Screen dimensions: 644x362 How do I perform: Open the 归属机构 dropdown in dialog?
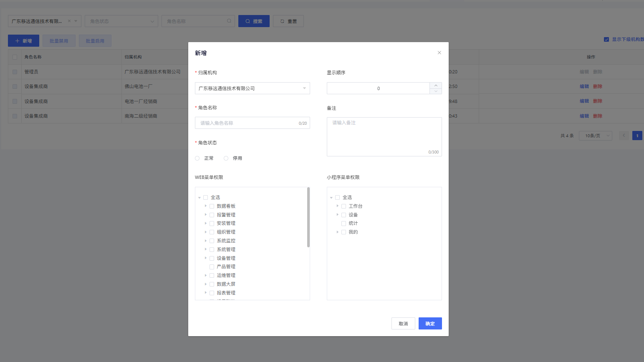pos(252,88)
